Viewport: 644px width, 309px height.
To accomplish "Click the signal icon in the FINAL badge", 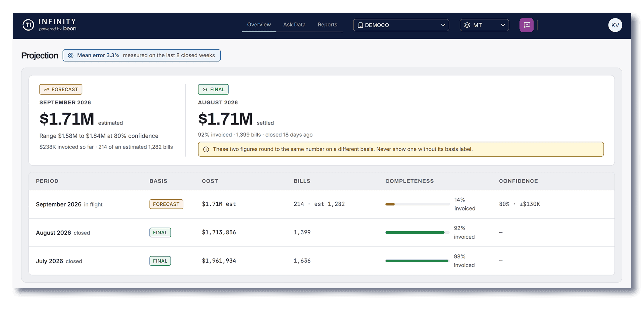I will coord(205,89).
